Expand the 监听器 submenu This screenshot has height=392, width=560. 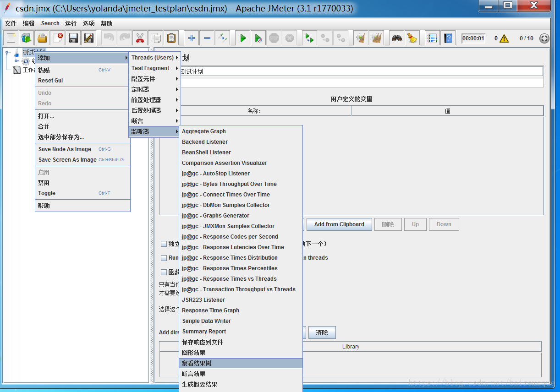tap(154, 131)
